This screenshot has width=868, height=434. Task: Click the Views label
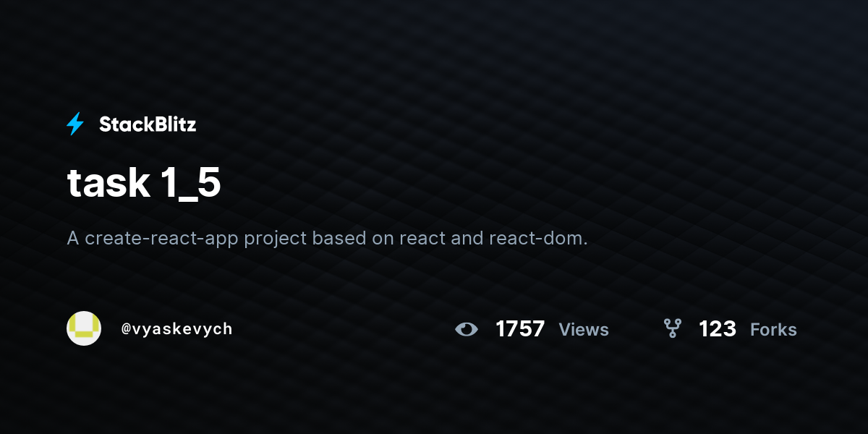tap(584, 330)
